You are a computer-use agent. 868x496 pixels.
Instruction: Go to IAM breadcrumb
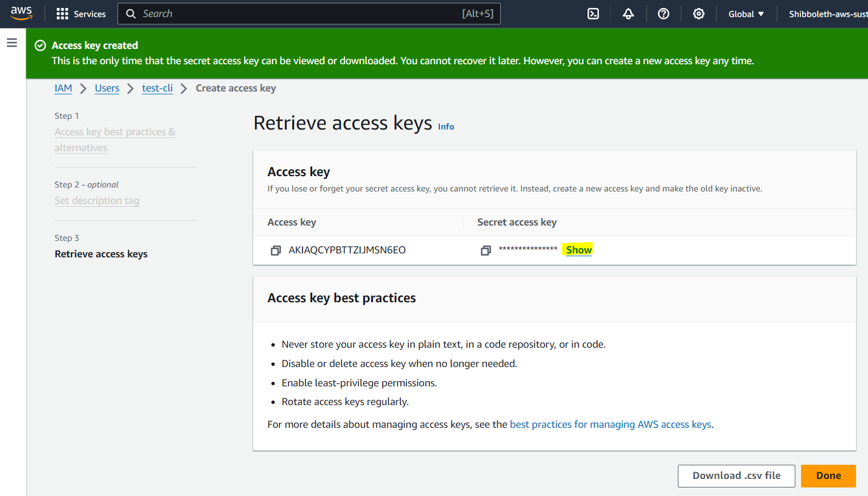[63, 88]
